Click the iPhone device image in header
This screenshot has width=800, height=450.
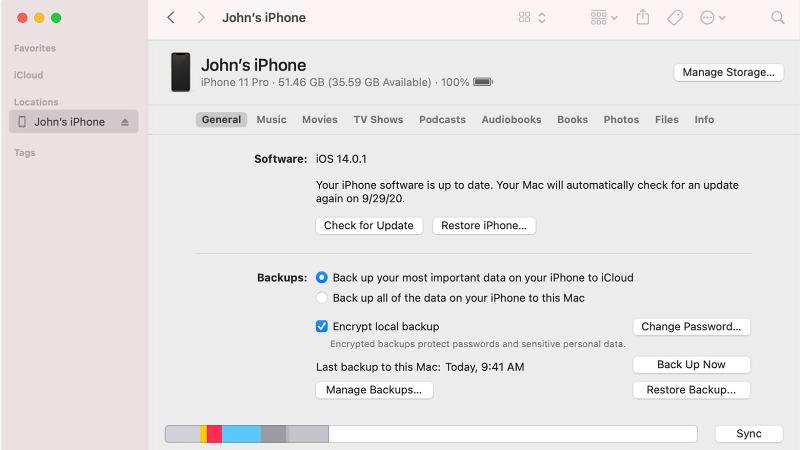[x=181, y=72]
